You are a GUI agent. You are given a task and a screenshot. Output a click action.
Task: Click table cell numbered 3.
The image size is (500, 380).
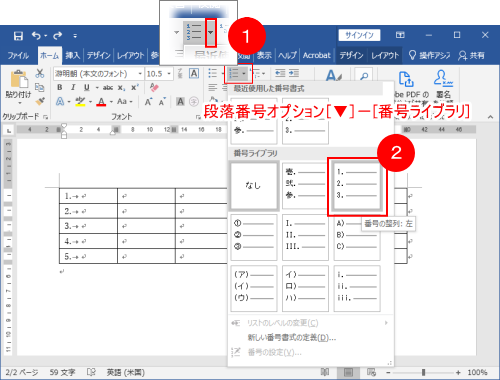tap(88, 226)
